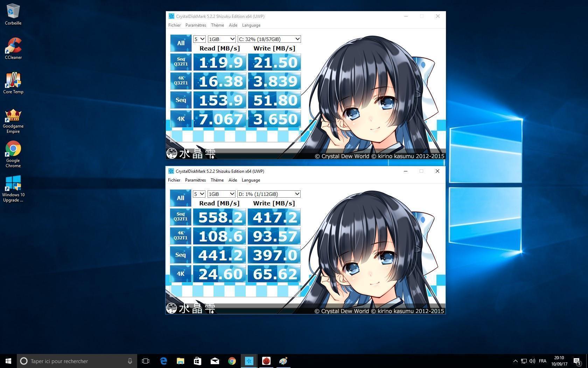This screenshot has height=368, width=588.
Task: Click Microsoft Edge icon in taskbar
Action: click(163, 361)
